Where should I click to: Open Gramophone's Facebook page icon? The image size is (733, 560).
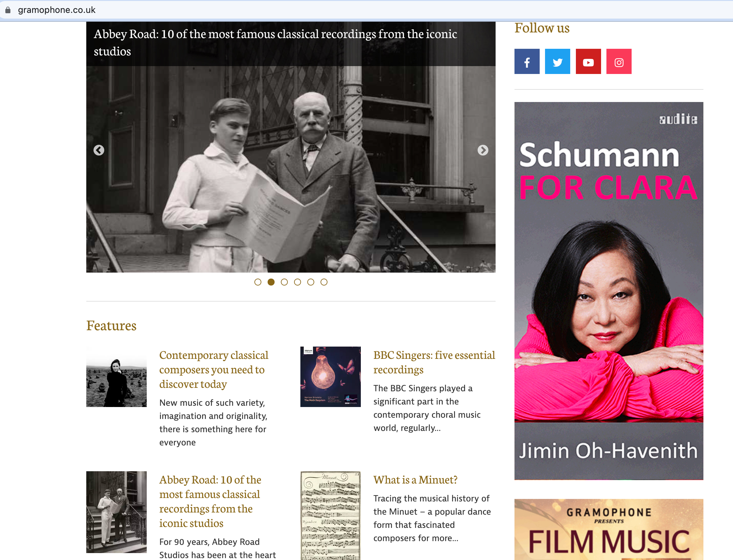[x=527, y=62]
